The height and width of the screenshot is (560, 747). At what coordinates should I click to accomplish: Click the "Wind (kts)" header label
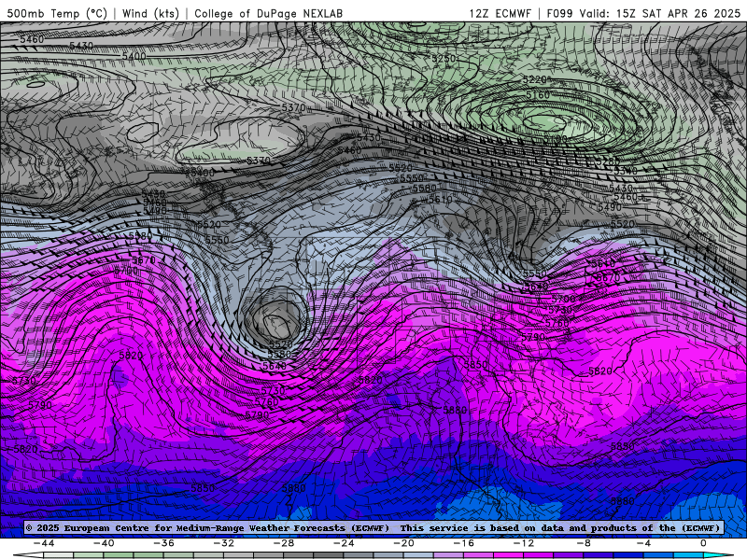click(x=150, y=13)
